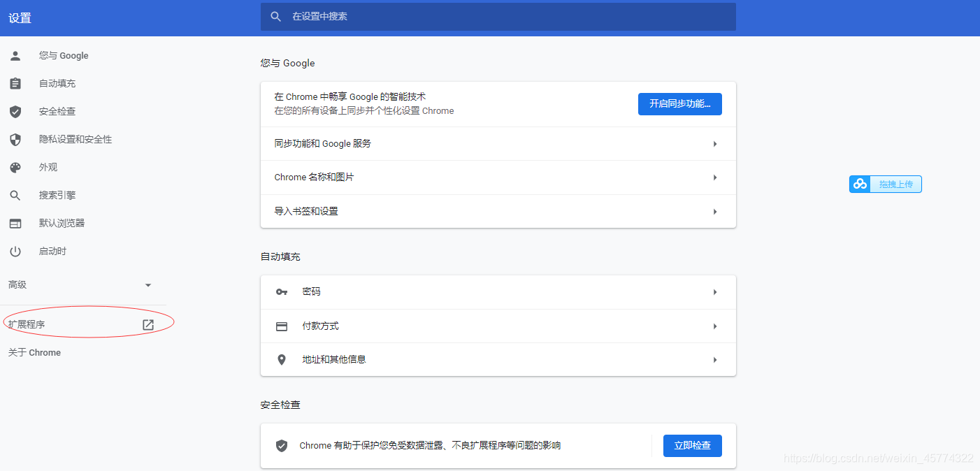The height and width of the screenshot is (471, 980).
Task: Click the 拖拽上传 button
Action: pos(886,184)
